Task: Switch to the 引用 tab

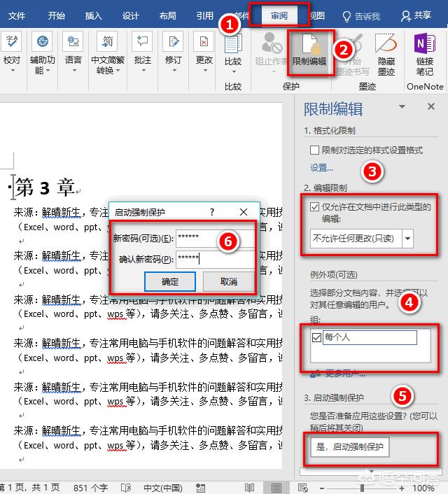Action: (x=205, y=15)
